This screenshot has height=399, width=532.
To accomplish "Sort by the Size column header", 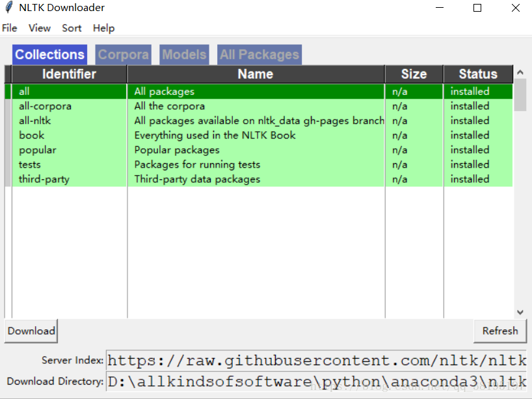I will click(x=414, y=74).
